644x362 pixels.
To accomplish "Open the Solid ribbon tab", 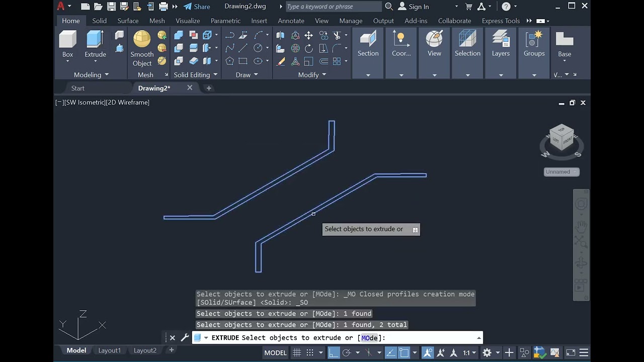I will 99,21.
